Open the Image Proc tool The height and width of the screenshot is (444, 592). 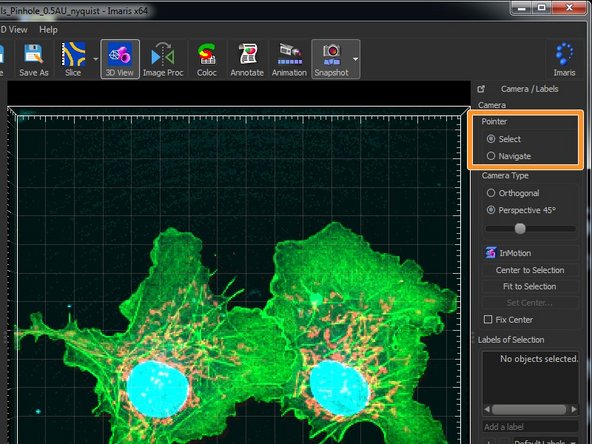163,60
